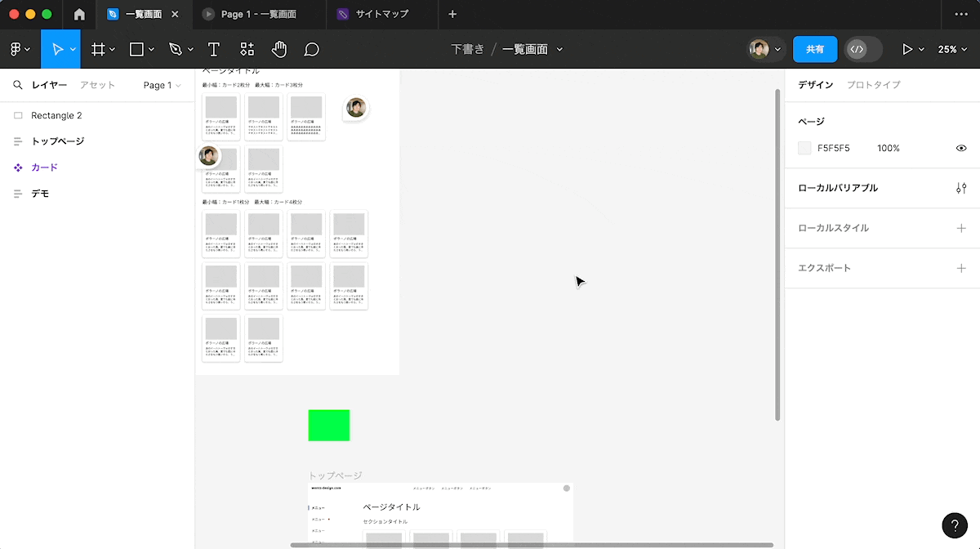Click the ローカルスタイル section label
This screenshot has height=549, width=980.
833,228
